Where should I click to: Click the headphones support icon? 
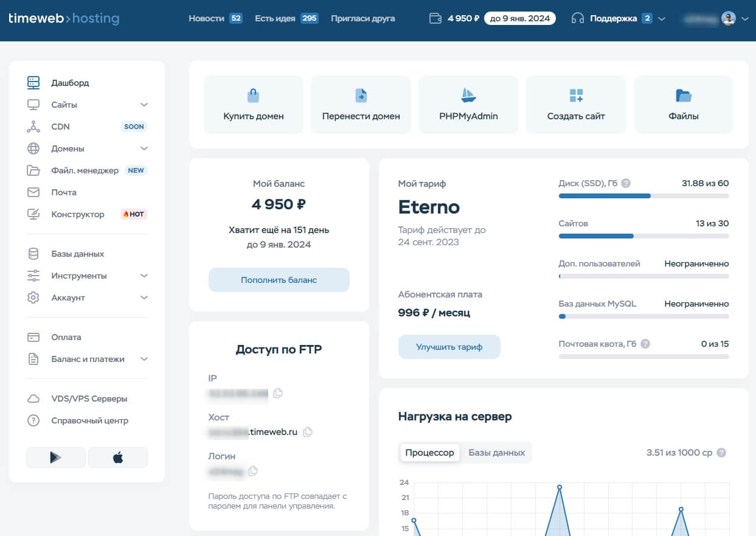coord(578,18)
